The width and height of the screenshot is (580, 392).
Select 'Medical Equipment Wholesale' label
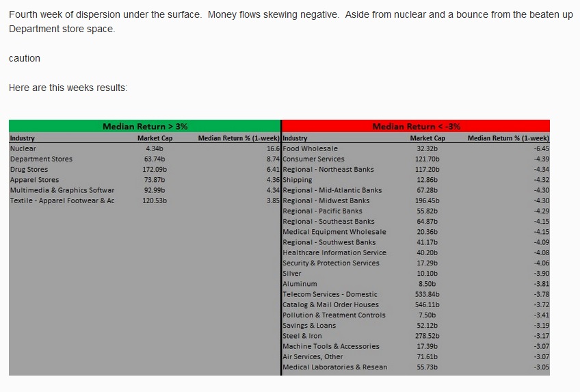334,231
